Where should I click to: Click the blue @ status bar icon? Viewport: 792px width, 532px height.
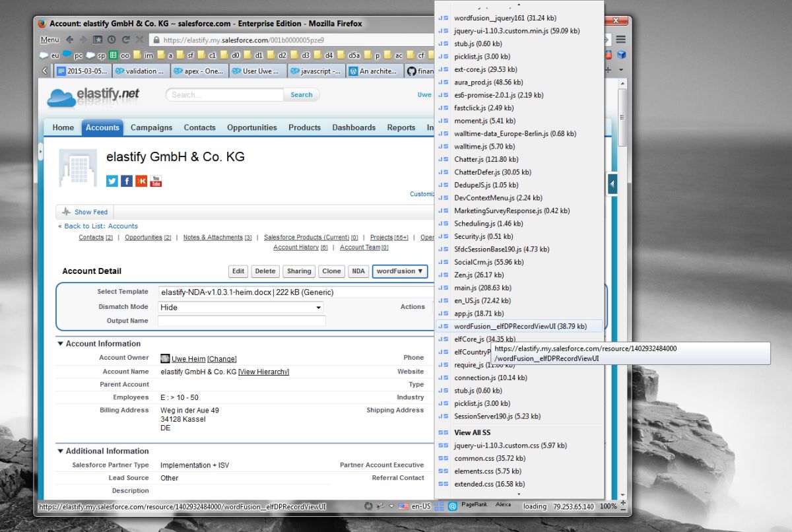[x=452, y=506]
